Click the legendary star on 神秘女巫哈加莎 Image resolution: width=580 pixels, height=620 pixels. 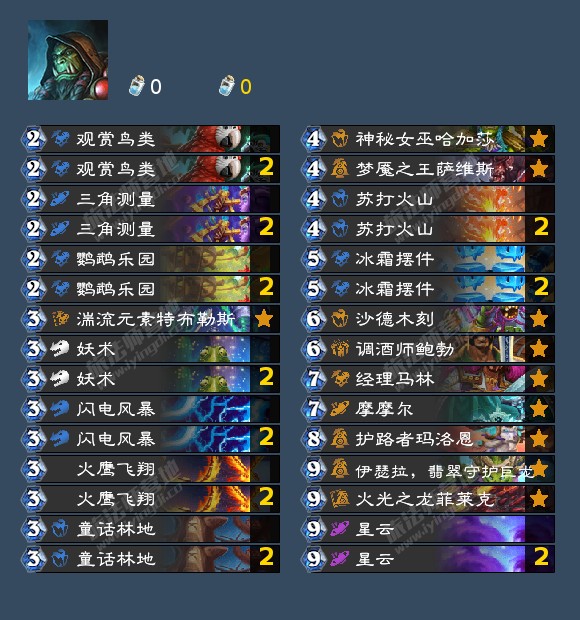[539, 139]
